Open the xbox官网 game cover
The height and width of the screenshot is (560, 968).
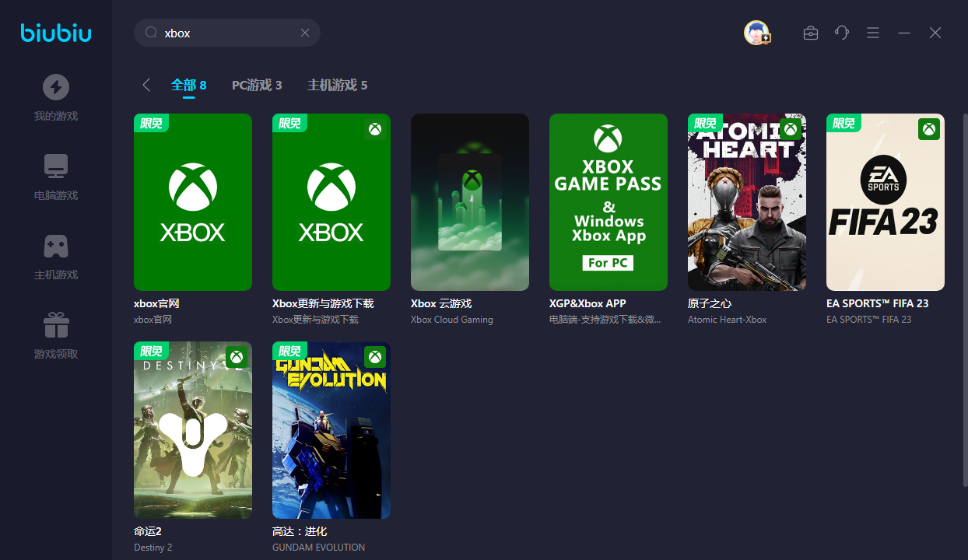(x=193, y=202)
